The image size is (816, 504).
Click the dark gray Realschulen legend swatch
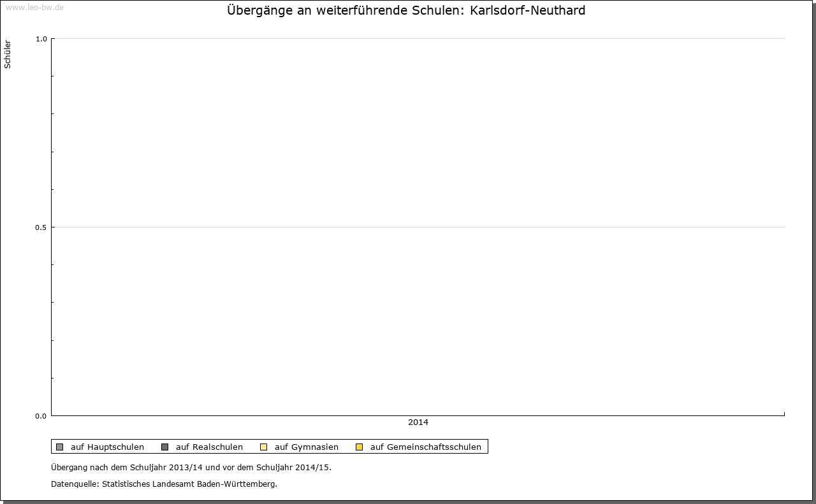click(164, 447)
